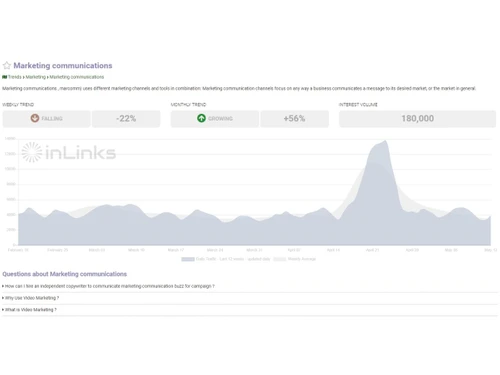This screenshot has width=500, height=375.
Task: Click the traffic peak on the chart
Action: pos(386,141)
